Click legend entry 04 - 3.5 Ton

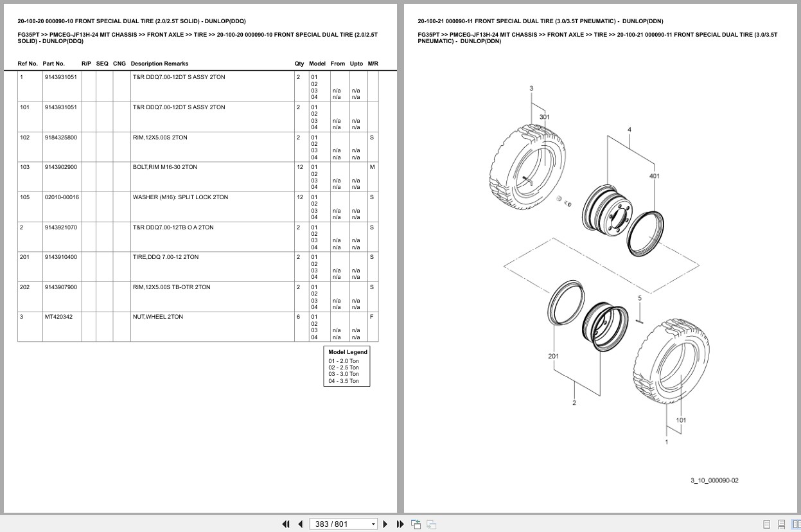pos(344,381)
